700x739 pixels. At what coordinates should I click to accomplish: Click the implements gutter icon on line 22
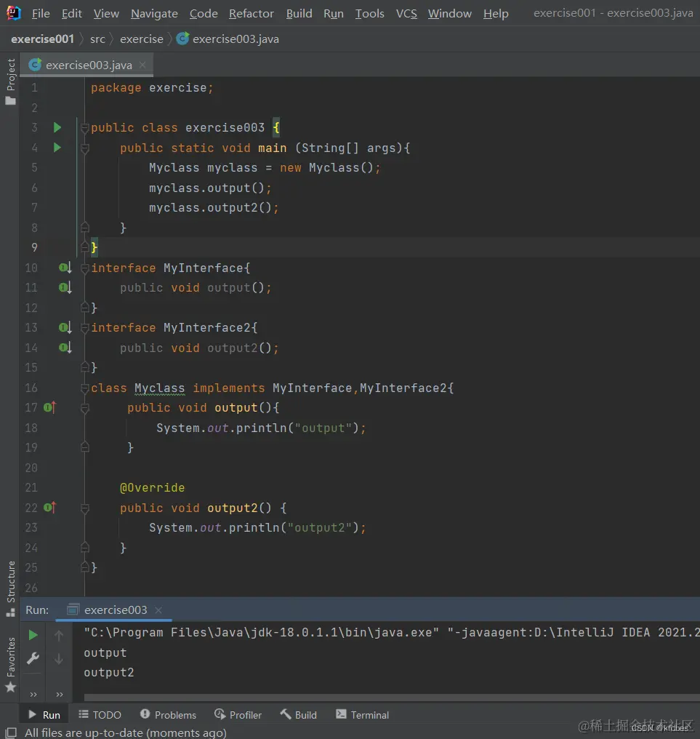(x=49, y=508)
